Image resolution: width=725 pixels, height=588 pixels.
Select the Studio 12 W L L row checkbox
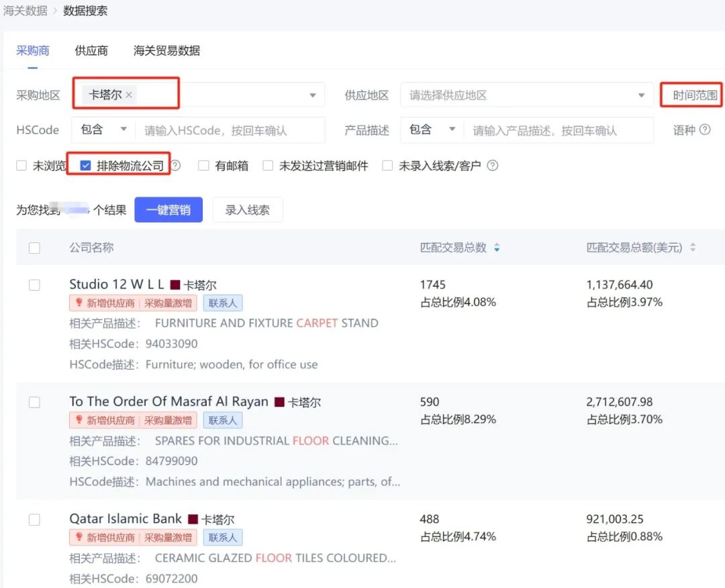point(34,285)
